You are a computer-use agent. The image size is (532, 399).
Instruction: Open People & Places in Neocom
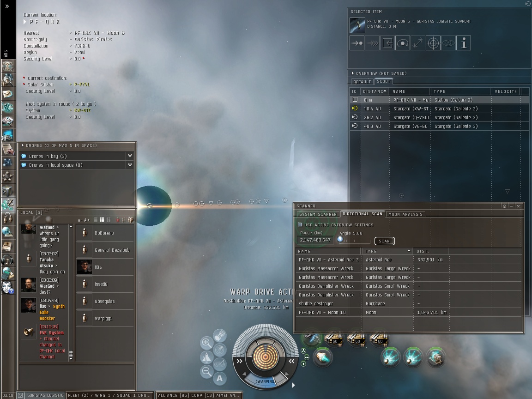pyautogui.click(x=7, y=80)
